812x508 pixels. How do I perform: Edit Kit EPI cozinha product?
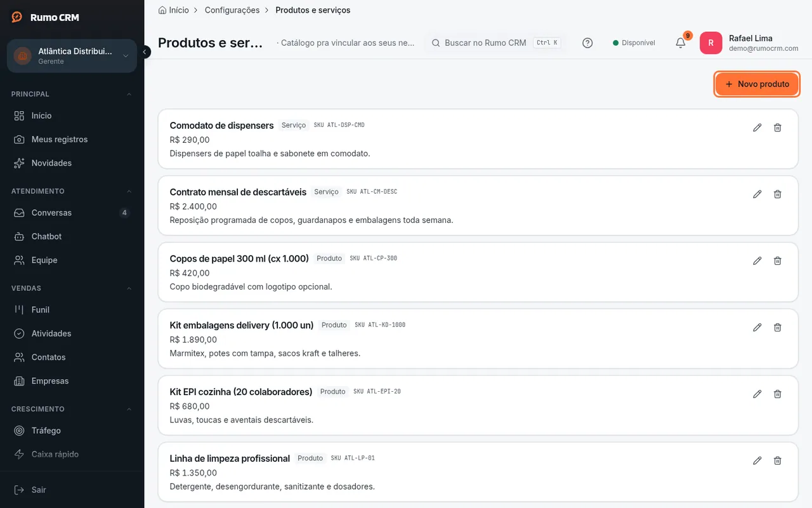(x=757, y=394)
